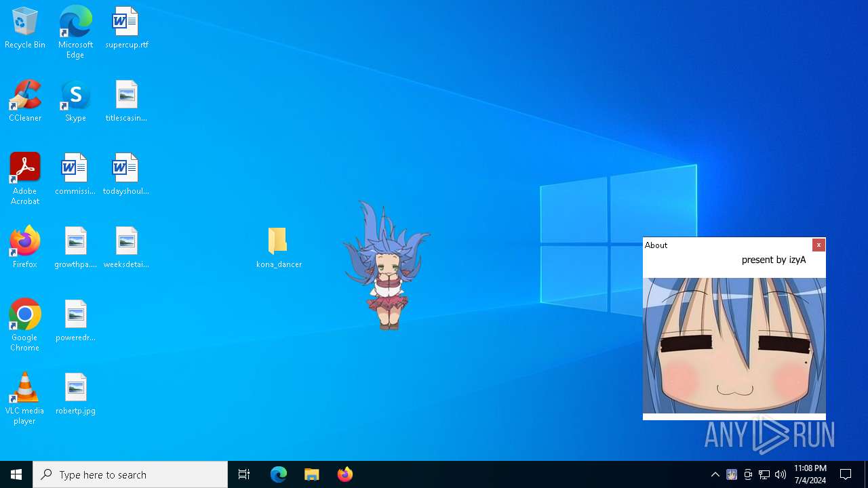
Task: Open File Explorer from the taskbar
Action: [312, 474]
